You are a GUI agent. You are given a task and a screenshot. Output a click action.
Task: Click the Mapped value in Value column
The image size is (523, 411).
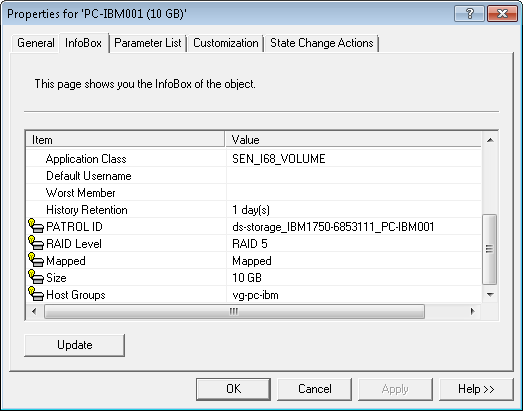tap(252, 261)
